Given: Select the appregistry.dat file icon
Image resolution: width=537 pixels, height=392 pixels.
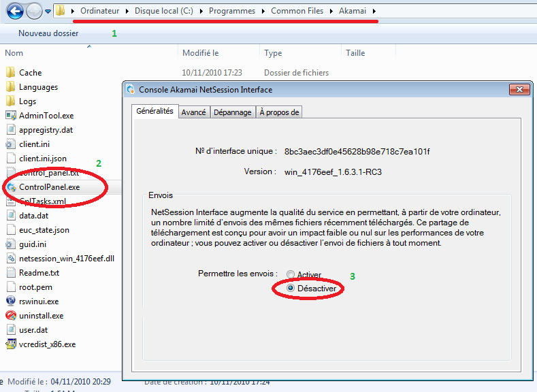Looking at the screenshot, I should coord(11,130).
